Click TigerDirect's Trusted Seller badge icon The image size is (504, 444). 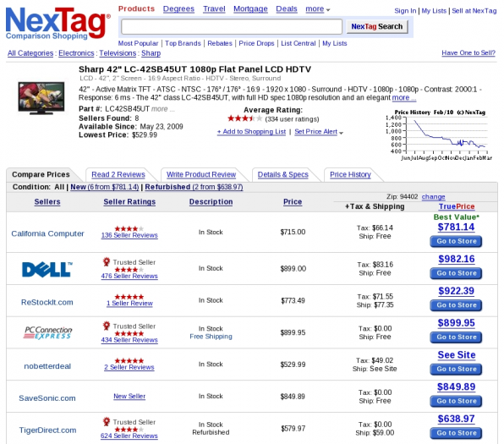(x=107, y=421)
